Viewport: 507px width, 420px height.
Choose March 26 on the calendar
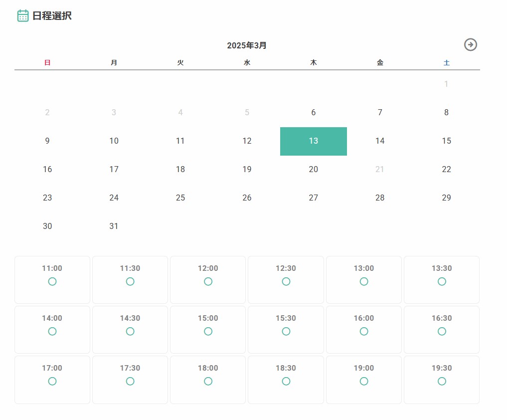click(247, 198)
